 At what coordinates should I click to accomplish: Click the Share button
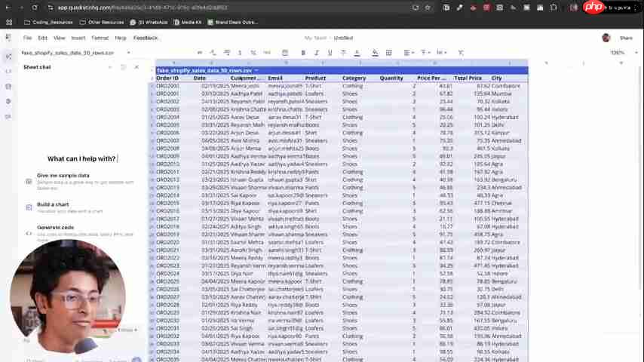click(626, 38)
